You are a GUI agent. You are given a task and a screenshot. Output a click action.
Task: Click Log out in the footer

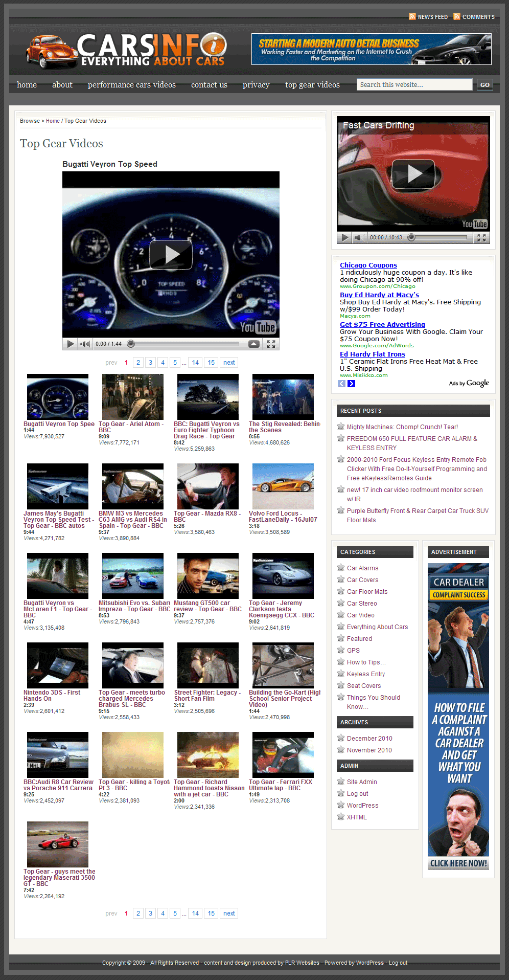pos(398,963)
